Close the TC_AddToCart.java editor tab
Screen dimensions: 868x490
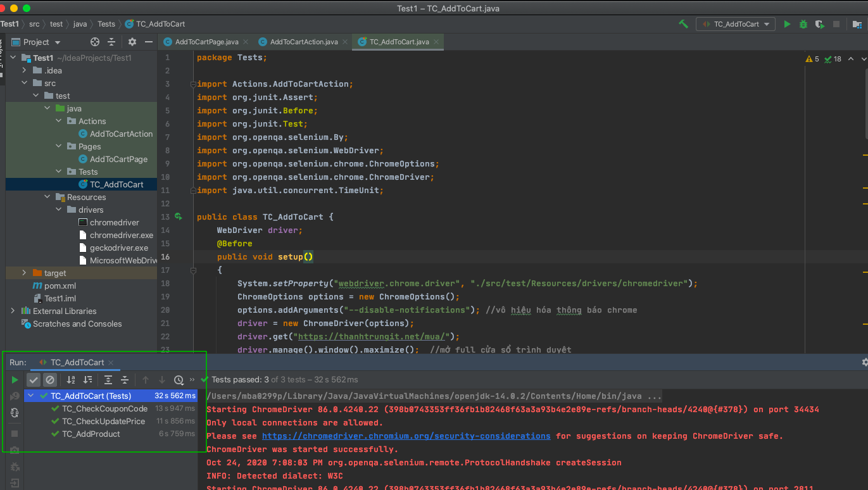pyautogui.click(x=436, y=42)
